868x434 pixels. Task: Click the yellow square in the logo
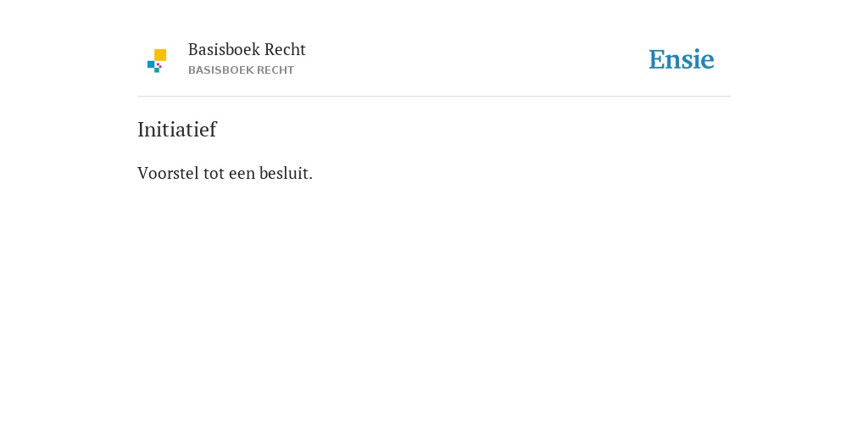(x=160, y=55)
